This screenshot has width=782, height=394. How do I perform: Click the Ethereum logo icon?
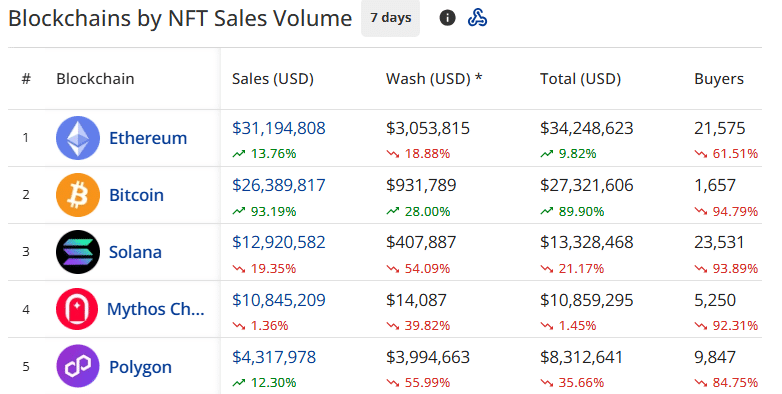tap(78, 138)
